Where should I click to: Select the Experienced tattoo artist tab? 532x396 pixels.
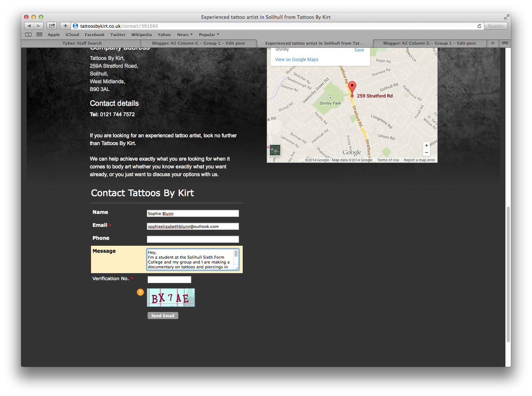click(314, 43)
